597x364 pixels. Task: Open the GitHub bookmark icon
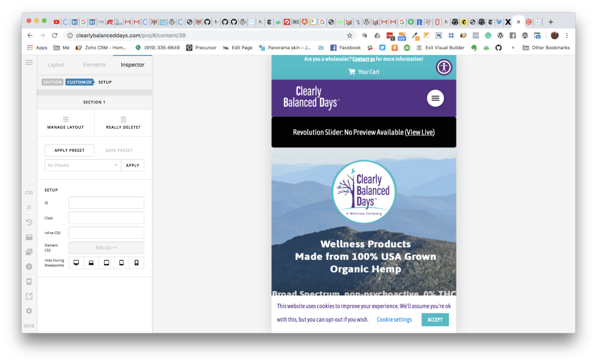point(498,48)
